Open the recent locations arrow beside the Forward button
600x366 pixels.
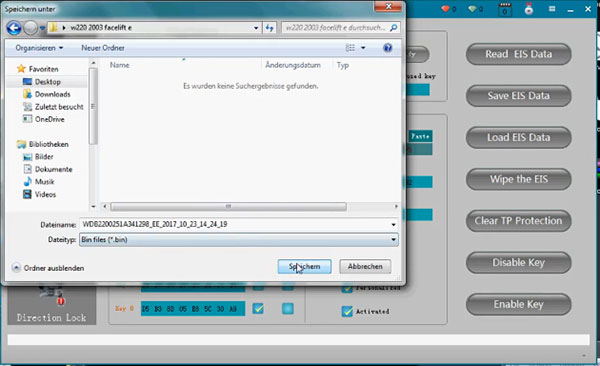(x=42, y=28)
